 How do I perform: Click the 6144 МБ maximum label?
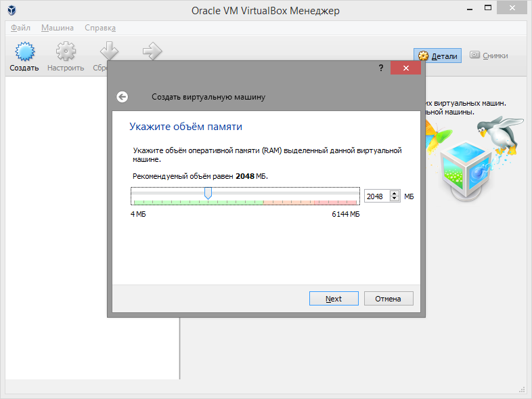point(346,214)
